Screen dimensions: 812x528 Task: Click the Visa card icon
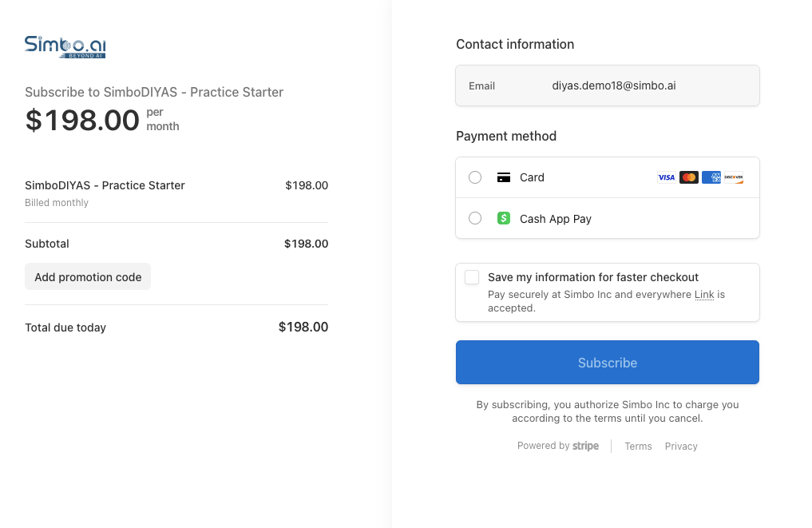coord(666,177)
